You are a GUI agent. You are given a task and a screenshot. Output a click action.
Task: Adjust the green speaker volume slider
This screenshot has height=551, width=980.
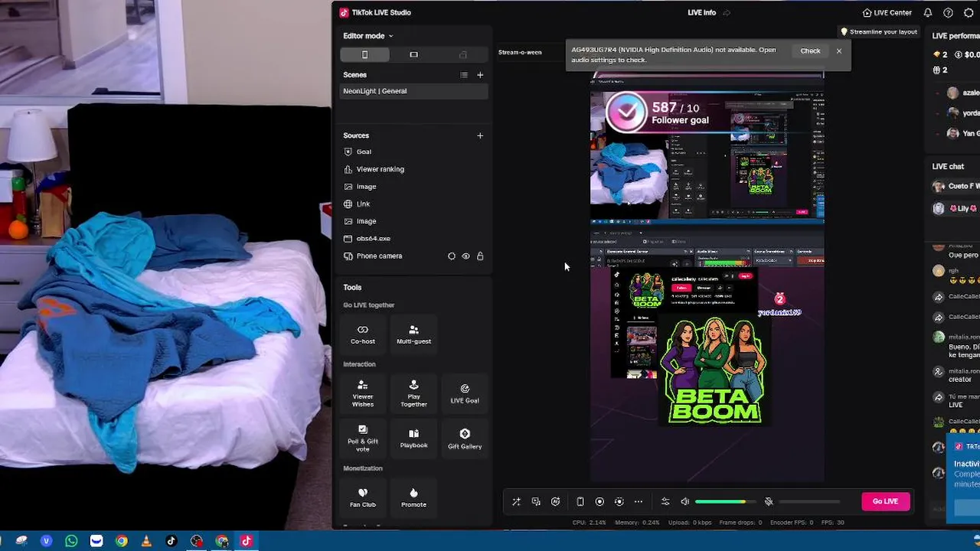pos(725,502)
